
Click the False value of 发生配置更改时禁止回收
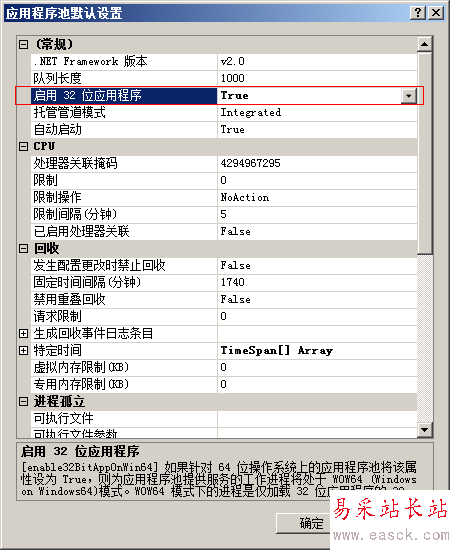point(317,266)
